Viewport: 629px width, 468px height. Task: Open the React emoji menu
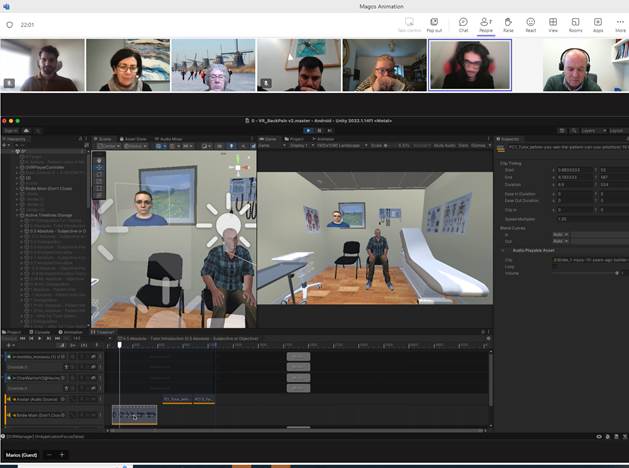531,24
